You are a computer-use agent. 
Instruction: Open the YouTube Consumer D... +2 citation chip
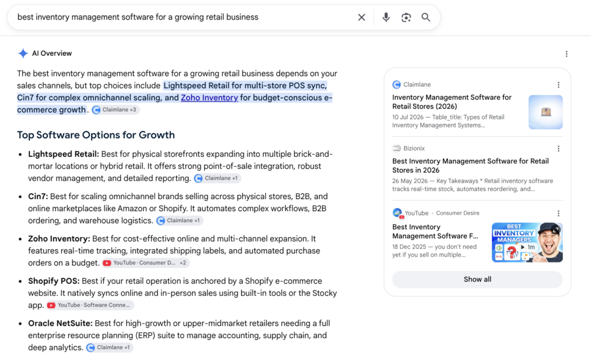pyautogui.click(x=145, y=263)
